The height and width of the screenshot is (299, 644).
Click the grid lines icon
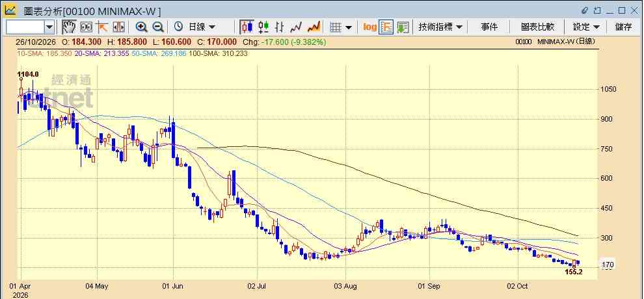click(336, 27)
